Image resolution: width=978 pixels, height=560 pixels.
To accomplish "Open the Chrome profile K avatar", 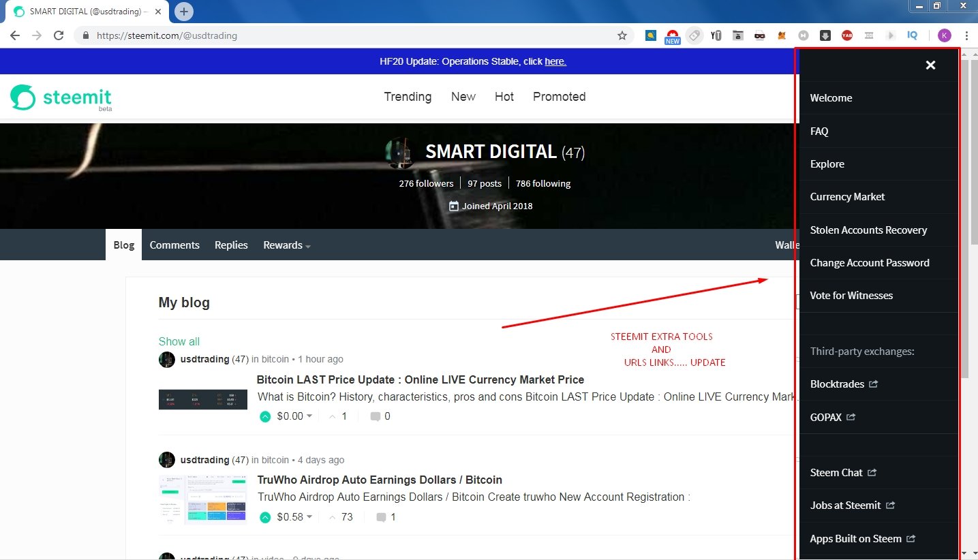I will 944,35.
